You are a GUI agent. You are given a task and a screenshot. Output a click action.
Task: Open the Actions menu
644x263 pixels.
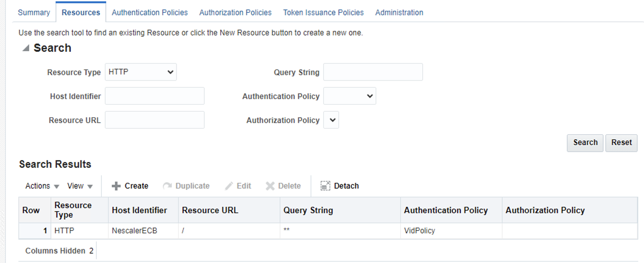pos(42,186)
